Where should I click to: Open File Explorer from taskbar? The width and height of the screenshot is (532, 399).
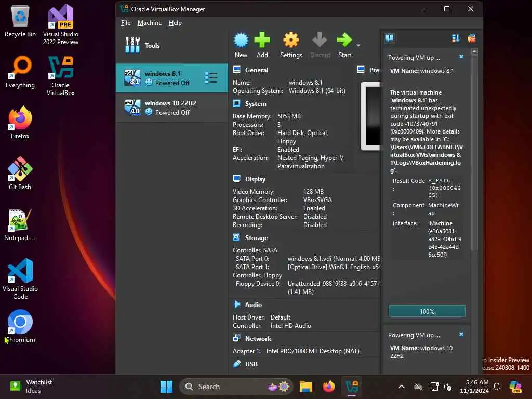pyautogui.click(x=305, y=387)
